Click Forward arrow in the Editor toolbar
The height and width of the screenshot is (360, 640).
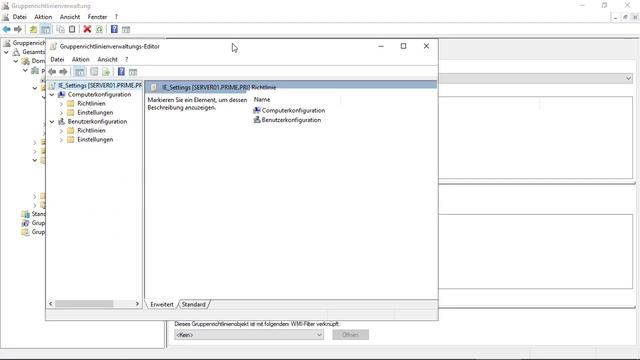pos(63,72)
